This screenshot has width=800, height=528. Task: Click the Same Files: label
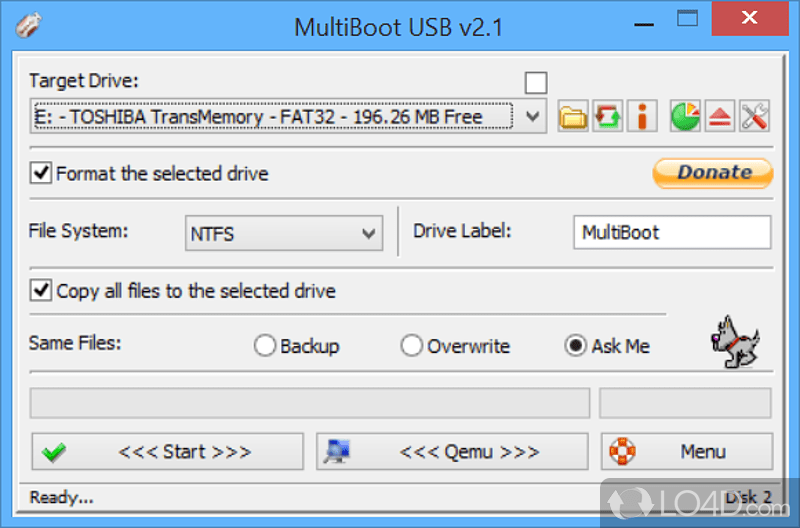(75, 343)
